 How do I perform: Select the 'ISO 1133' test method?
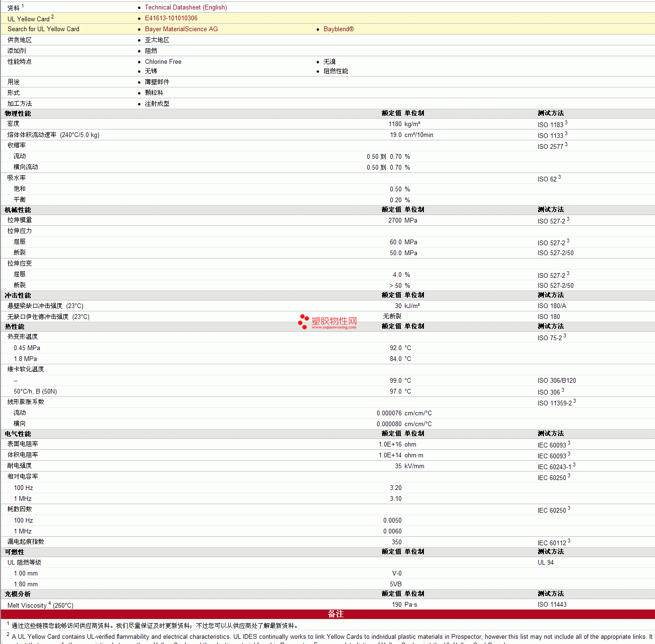pyautogui.click(x=551, y=136)
